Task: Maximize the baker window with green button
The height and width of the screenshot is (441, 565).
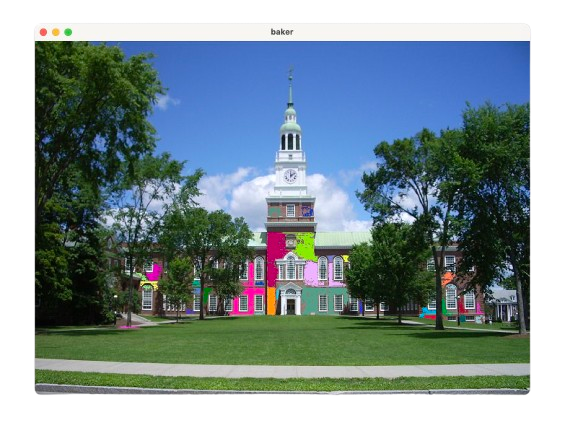Action: coord(68,32)
